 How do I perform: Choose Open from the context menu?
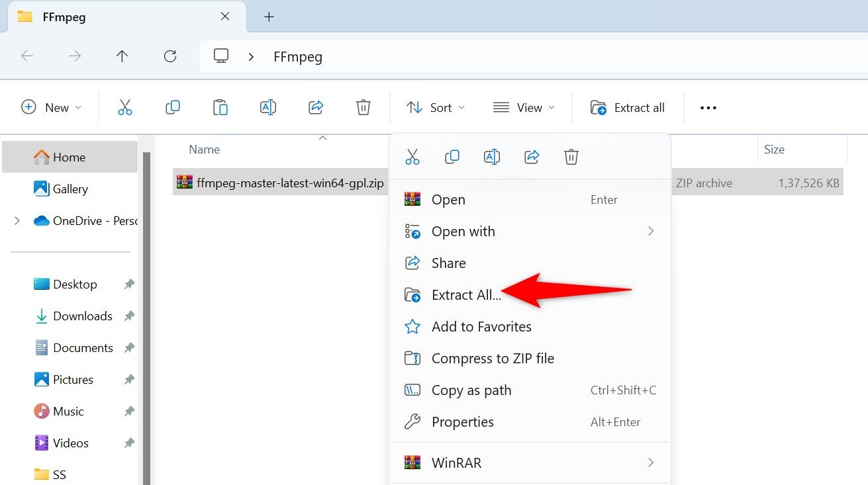tap(531, 200)
